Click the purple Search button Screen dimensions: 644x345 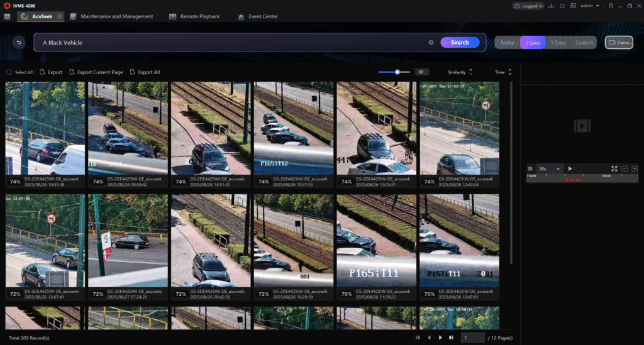[x=460, y=43]
